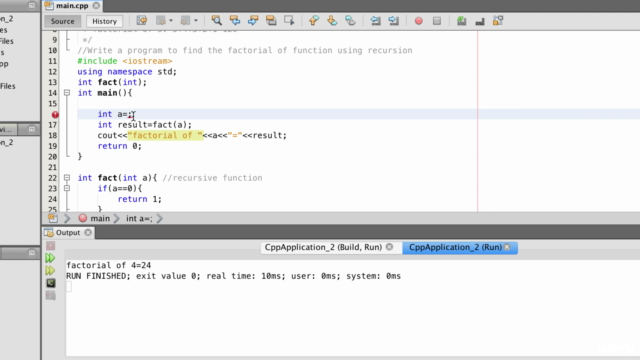
Task: Close the CppApplication_2 (Build, Run) tab
Action: tap(389, 247)
